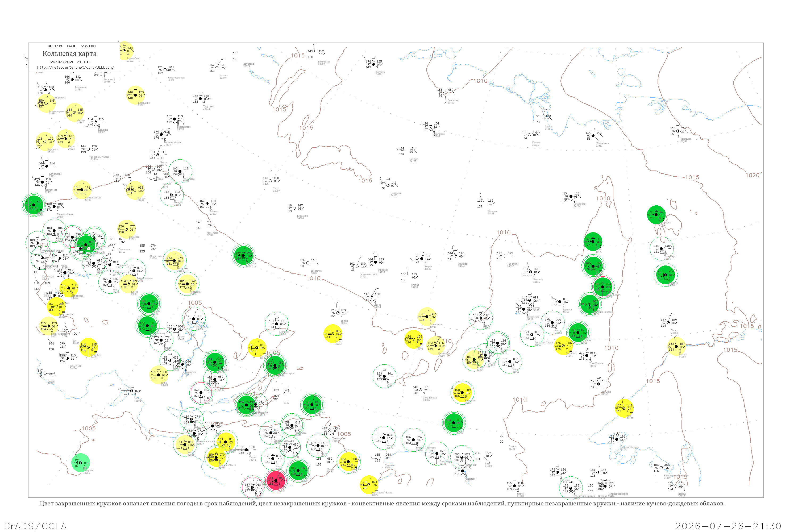
Task: Choose the "Молчаново" station label
Action: click(x=51, y=190)
